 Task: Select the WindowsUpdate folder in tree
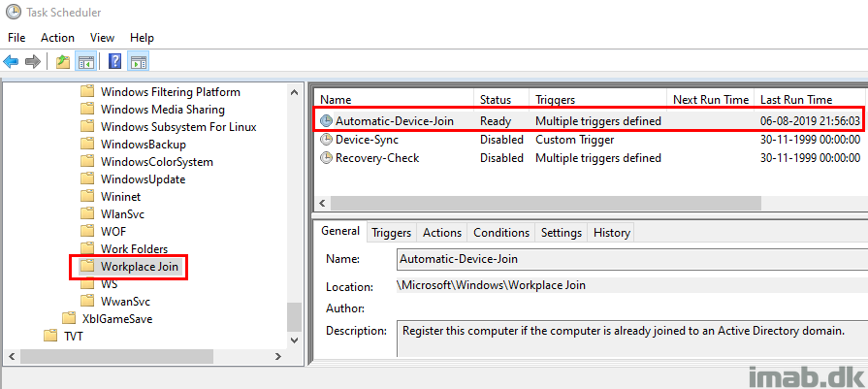(143, 179)
